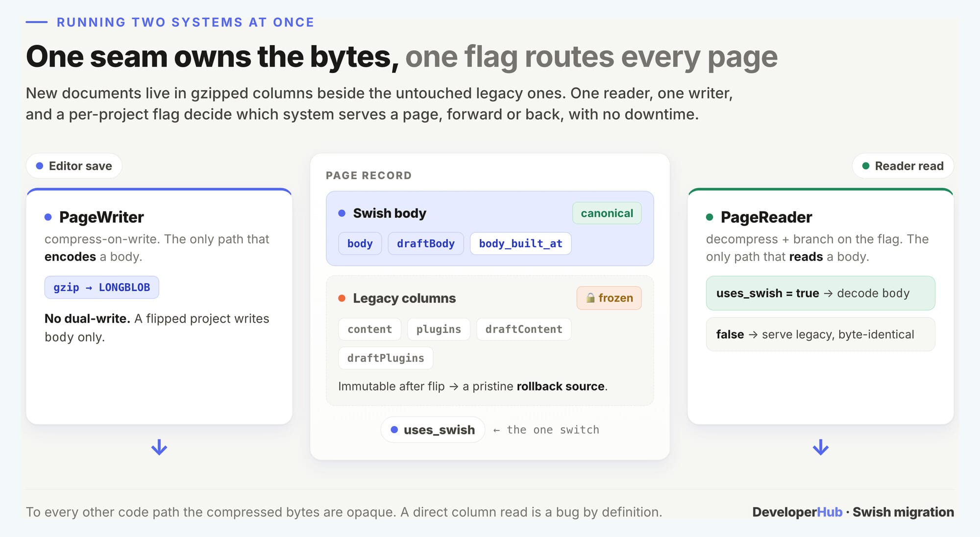Select the plugins legacy column chip
This screenshot has width=980, height=537.
click(x=439, y=329)
